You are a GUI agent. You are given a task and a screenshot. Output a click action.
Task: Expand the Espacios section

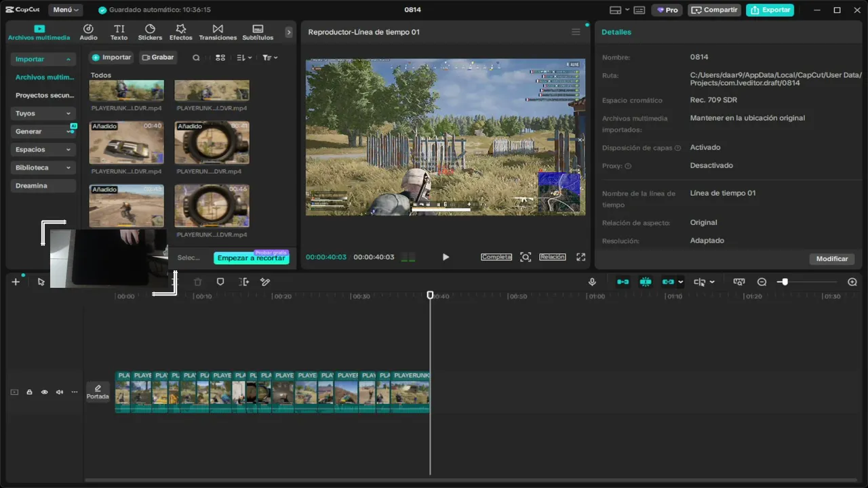pyautogui.click(x=43, y=149)
